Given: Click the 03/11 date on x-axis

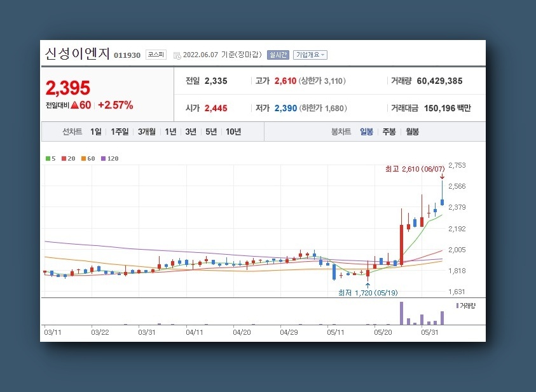Looking at the screenshot, I should coord(53,332).
